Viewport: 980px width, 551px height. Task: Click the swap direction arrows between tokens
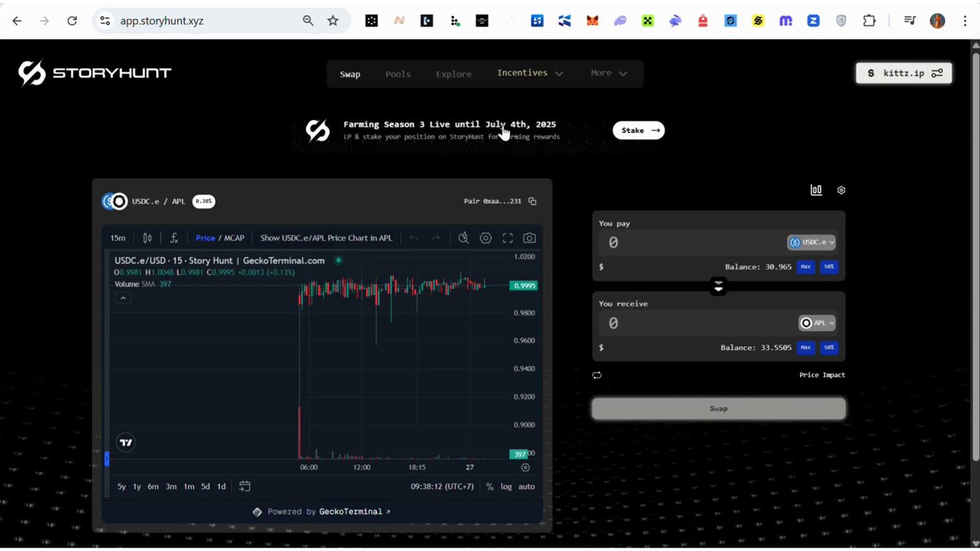[x=718, y=286]
